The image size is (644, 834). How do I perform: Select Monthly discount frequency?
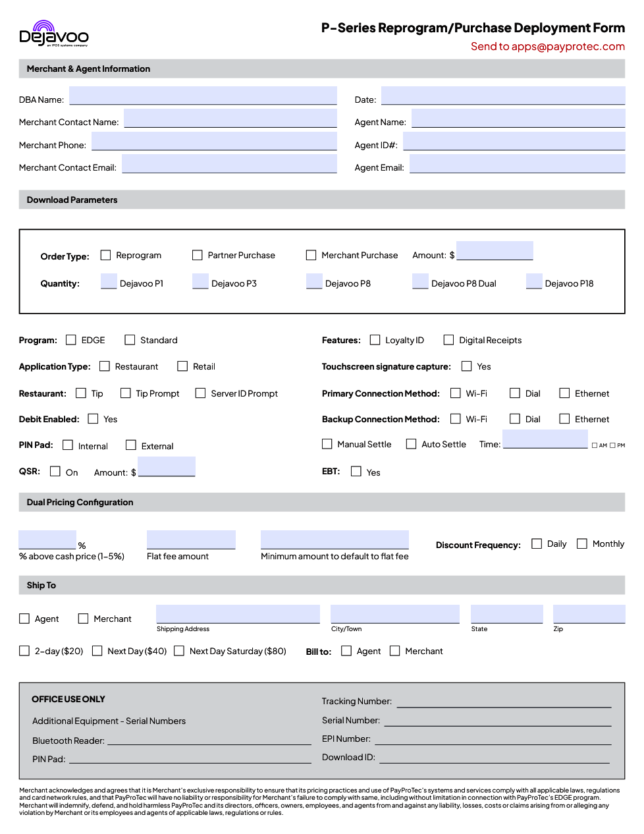(582, 544)
